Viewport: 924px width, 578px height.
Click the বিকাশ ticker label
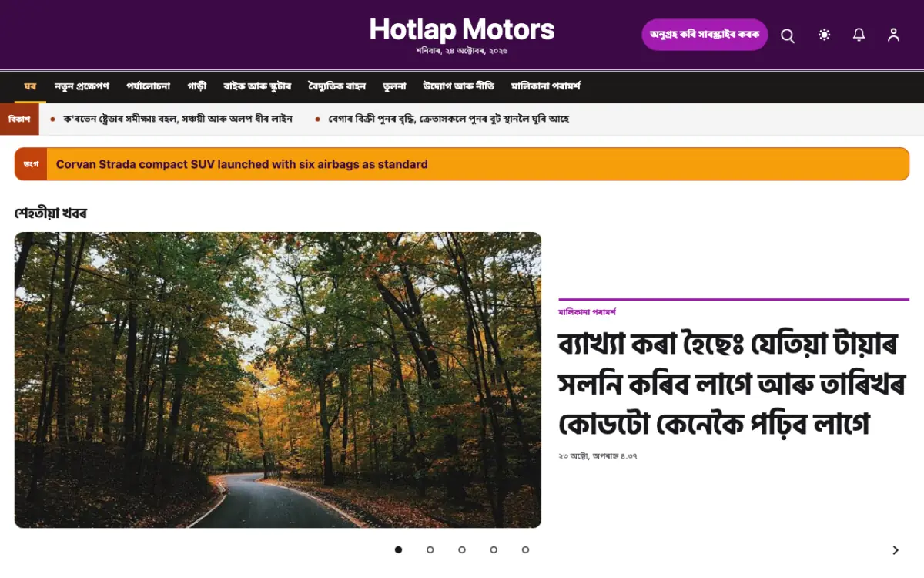[x=19, y=119]
